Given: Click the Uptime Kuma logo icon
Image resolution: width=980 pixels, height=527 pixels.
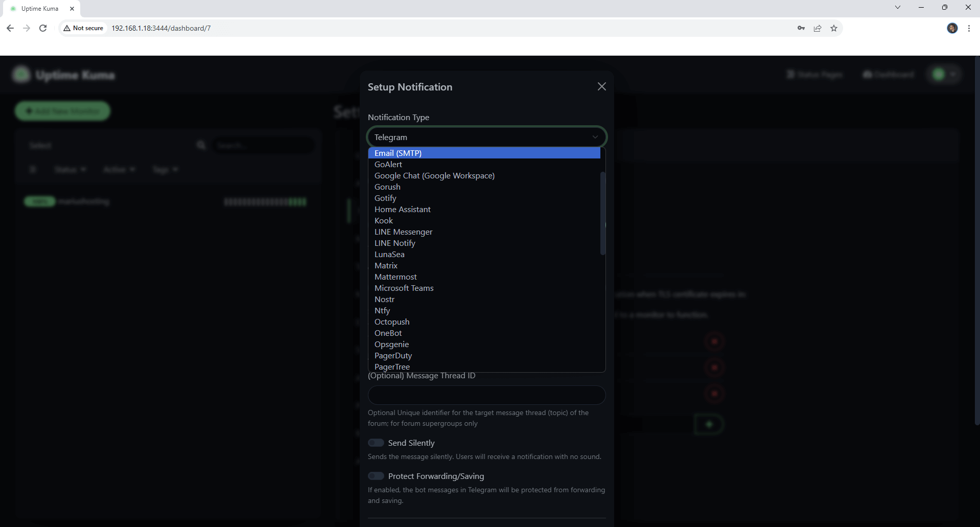Looking at the screenshot, I should (21, 74).
